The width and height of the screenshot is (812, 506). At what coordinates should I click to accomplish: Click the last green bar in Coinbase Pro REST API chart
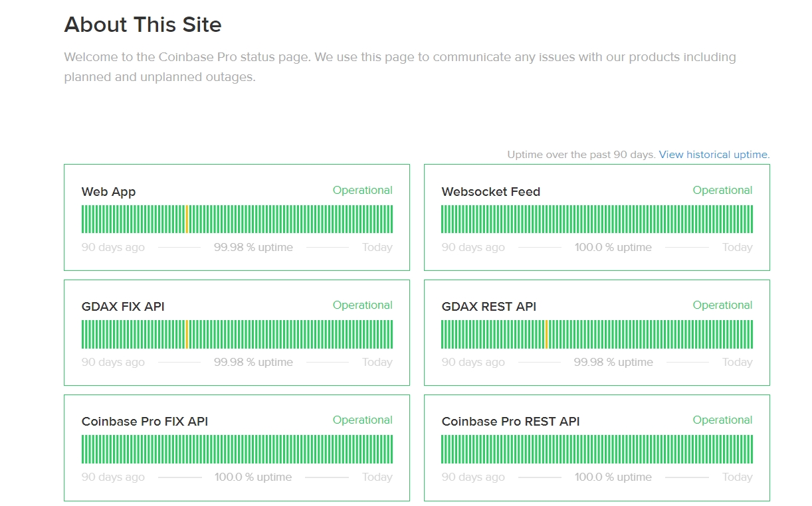(752, 449)
